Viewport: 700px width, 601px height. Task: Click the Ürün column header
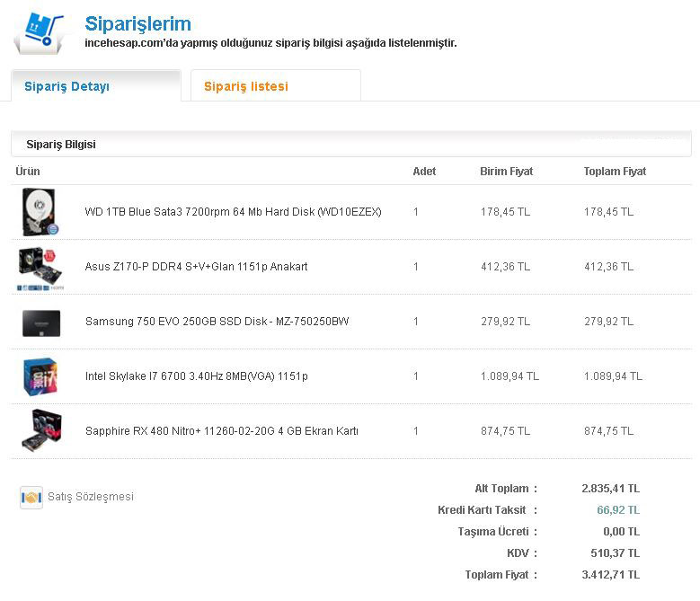(28, 172)
